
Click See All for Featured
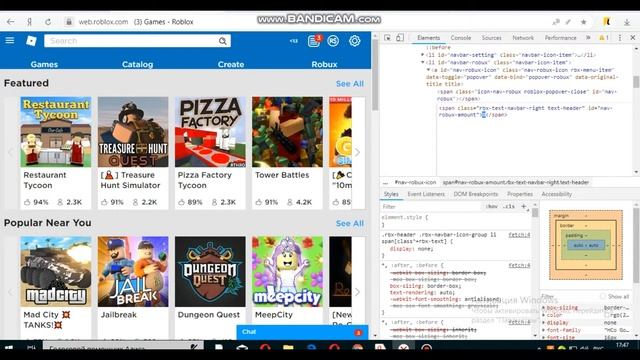[x=350, y=84]
